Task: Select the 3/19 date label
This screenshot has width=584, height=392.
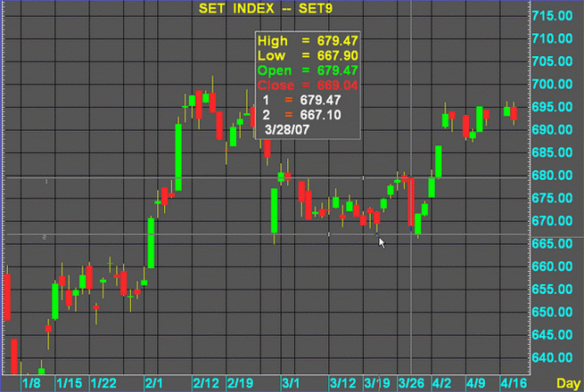Action: 377,383
